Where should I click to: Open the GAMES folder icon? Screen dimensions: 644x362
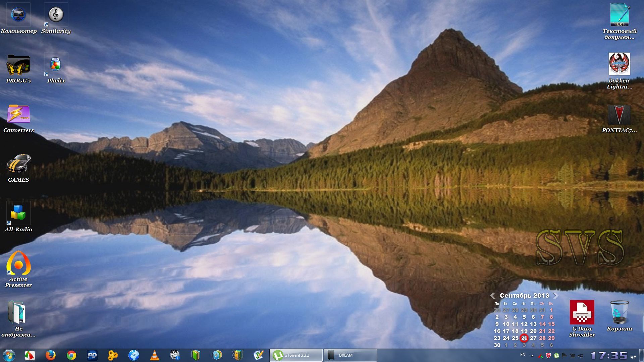tap(18, 168)
